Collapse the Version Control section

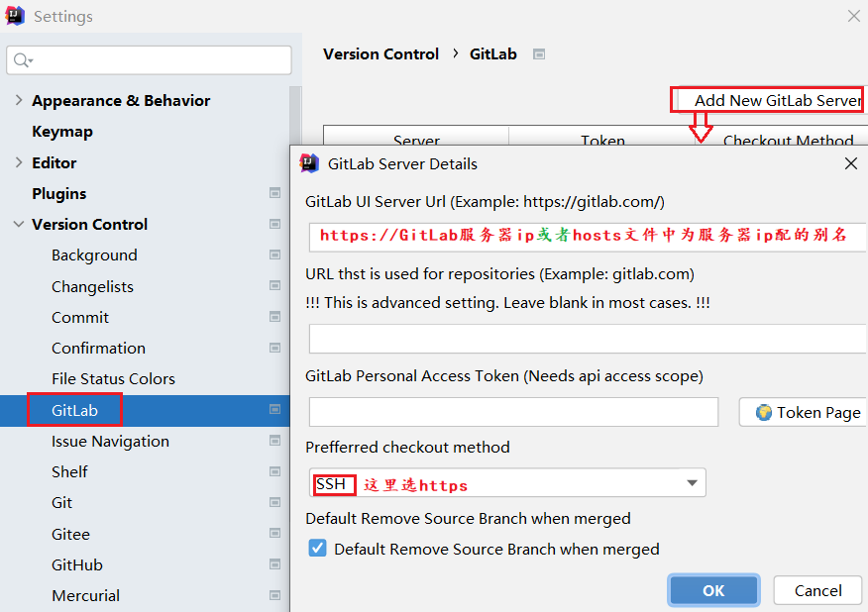tap(19, 225)
